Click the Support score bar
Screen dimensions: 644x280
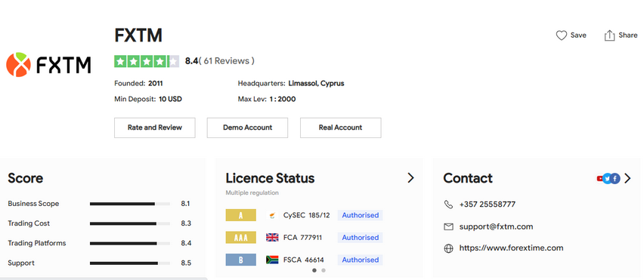130,263
